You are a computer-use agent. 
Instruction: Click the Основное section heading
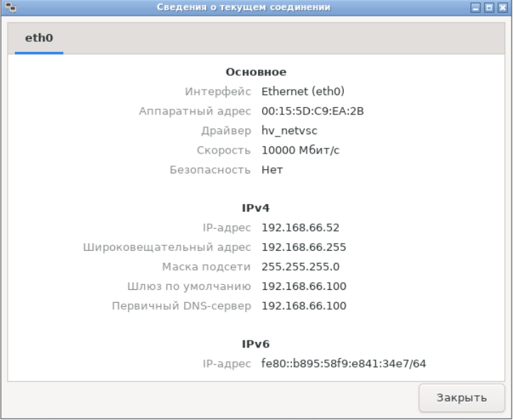click(256, 72)
